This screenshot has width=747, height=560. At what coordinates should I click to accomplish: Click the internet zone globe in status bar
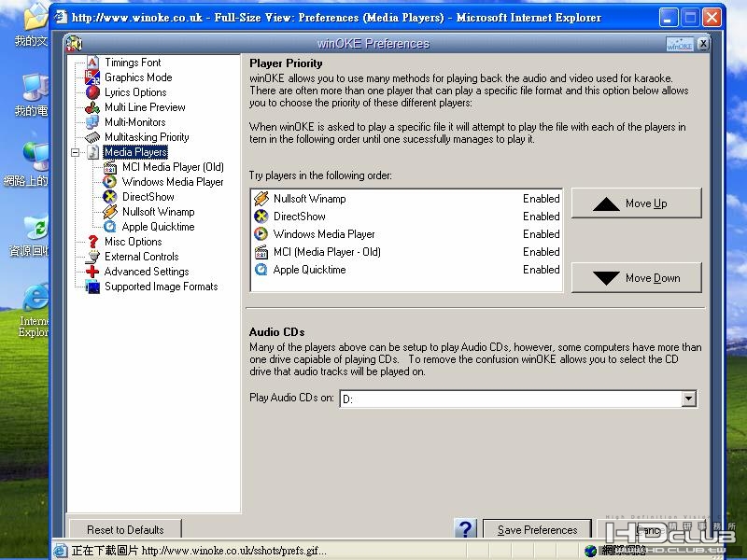tap(591, 551)
